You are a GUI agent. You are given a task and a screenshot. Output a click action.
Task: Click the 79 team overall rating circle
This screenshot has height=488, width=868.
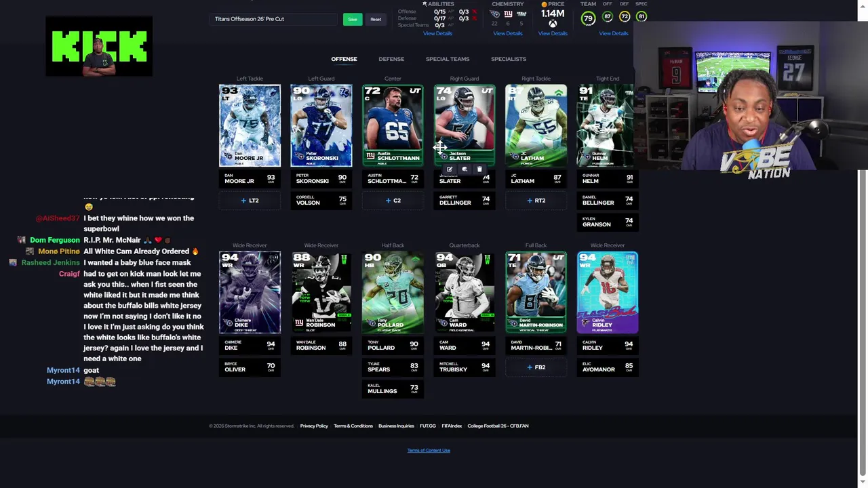coord(588,18)
